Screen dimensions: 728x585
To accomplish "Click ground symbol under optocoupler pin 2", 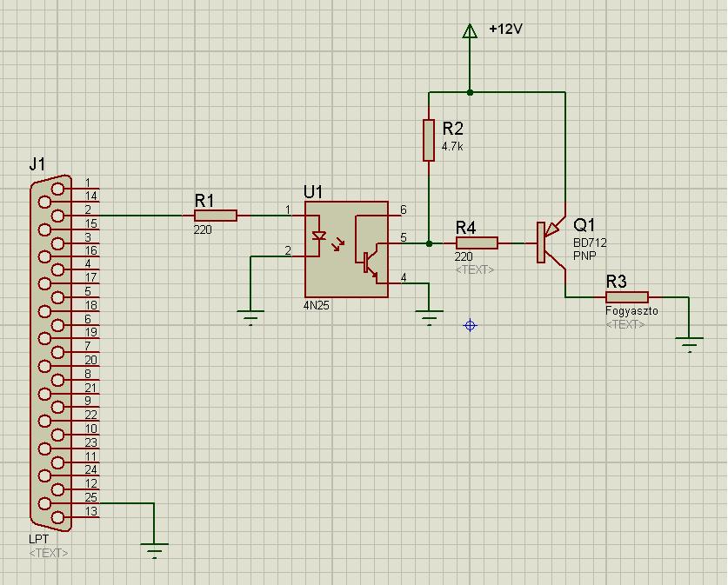I will click(x=250, y=317).
